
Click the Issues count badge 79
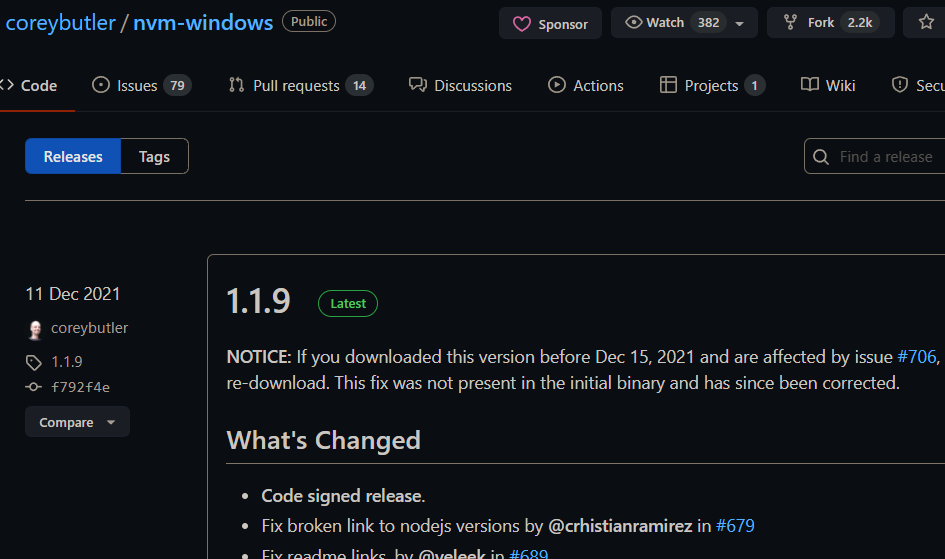coord(177,86)
